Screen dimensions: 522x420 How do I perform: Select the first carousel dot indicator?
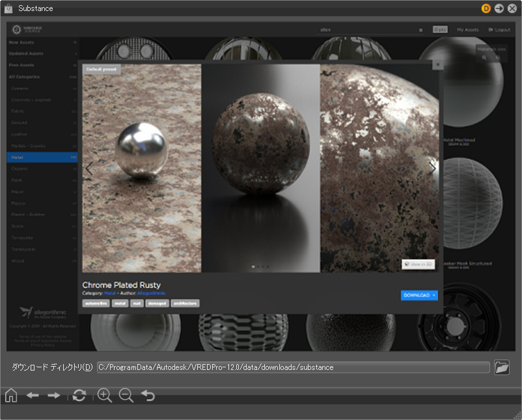[x=253, y=267]
